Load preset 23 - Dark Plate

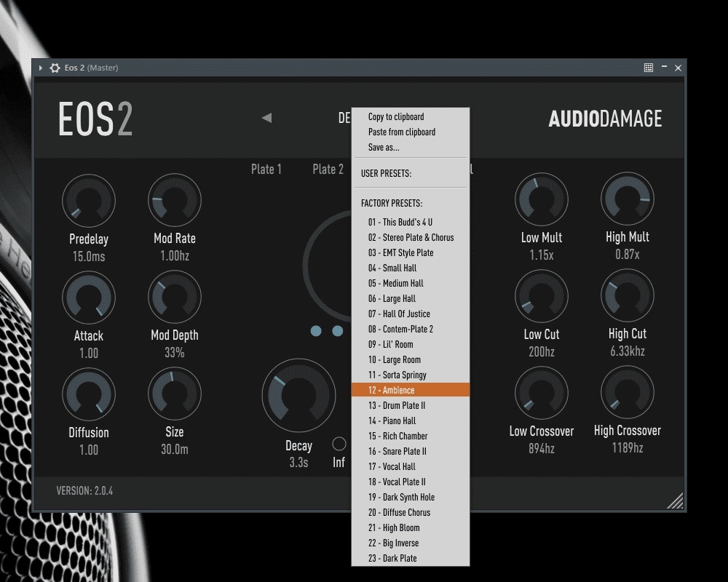point(411,558)
